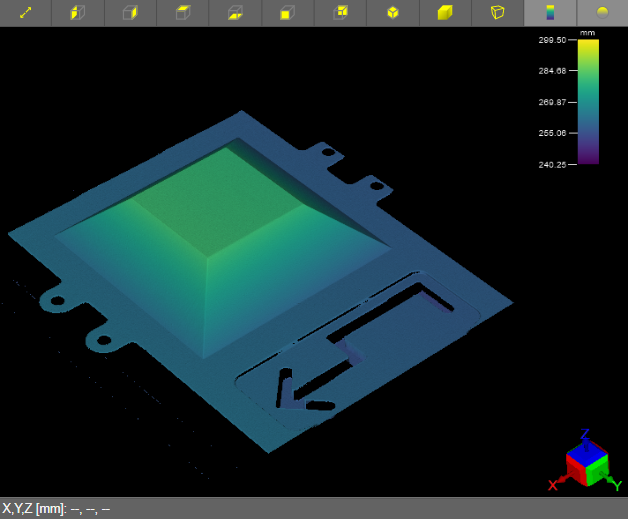Click the small isometric yellow cube icon

[x=392, y=13]
